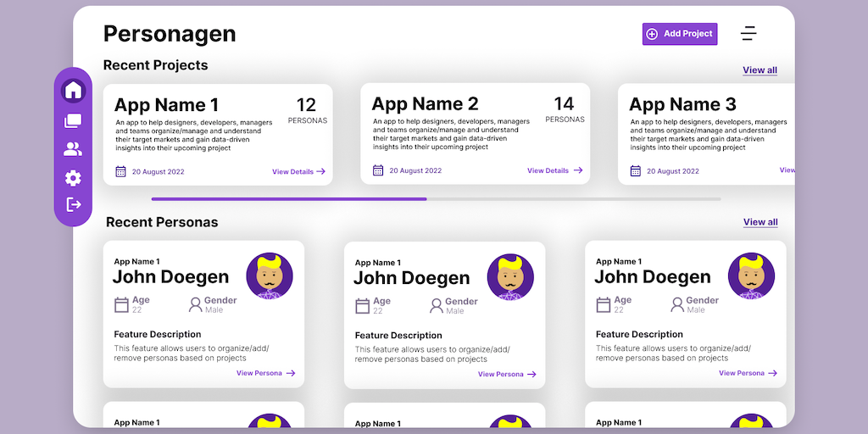Click the avatar on the left top-row John Doegen card

click(270, 275)
